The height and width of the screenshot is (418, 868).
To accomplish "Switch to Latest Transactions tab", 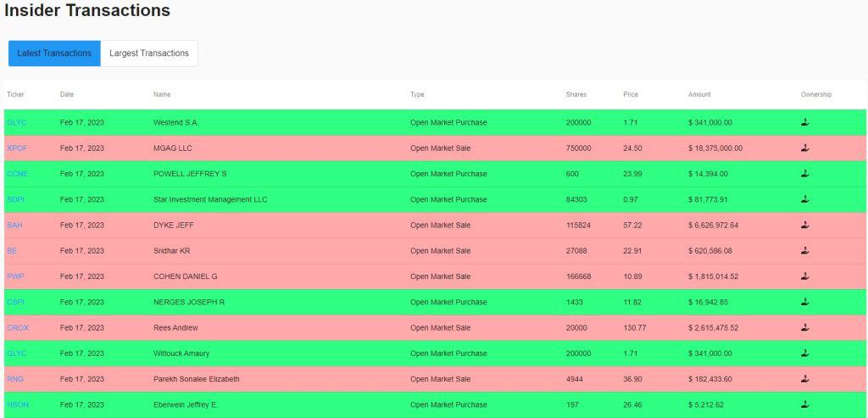I will 54,53.
